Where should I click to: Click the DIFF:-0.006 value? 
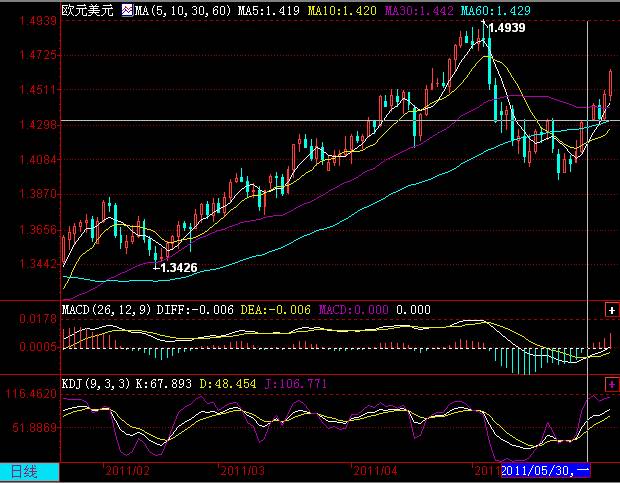point(195,309)
